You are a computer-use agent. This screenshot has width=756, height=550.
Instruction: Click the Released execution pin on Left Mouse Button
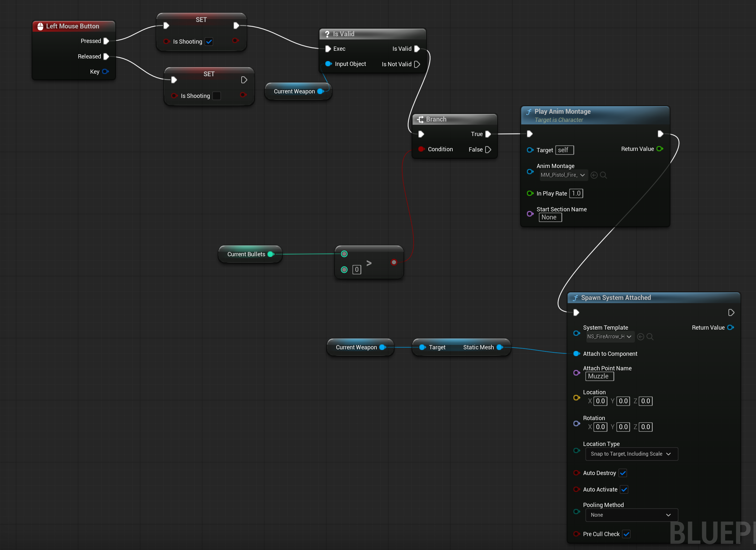click(x=106, y=57)
